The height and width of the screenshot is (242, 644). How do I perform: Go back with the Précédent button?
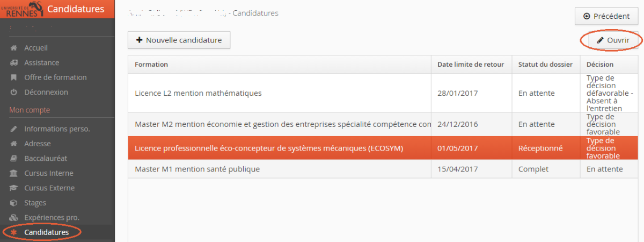606,16
